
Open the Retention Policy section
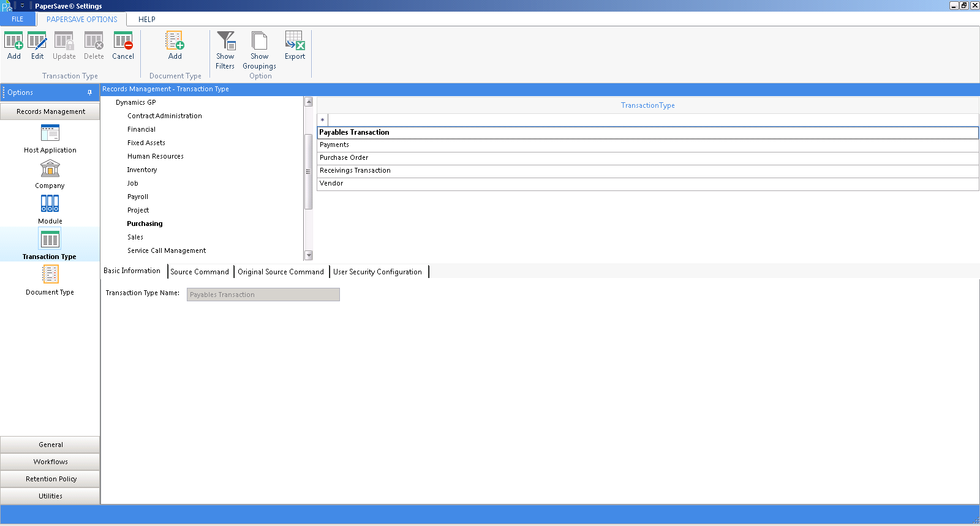click(50, 479)
